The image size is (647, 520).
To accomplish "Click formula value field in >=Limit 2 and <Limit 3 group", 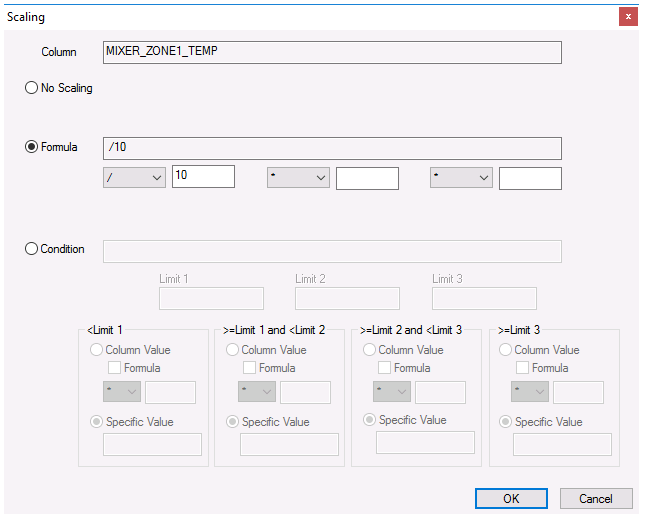I will click(x=440, y=392).
